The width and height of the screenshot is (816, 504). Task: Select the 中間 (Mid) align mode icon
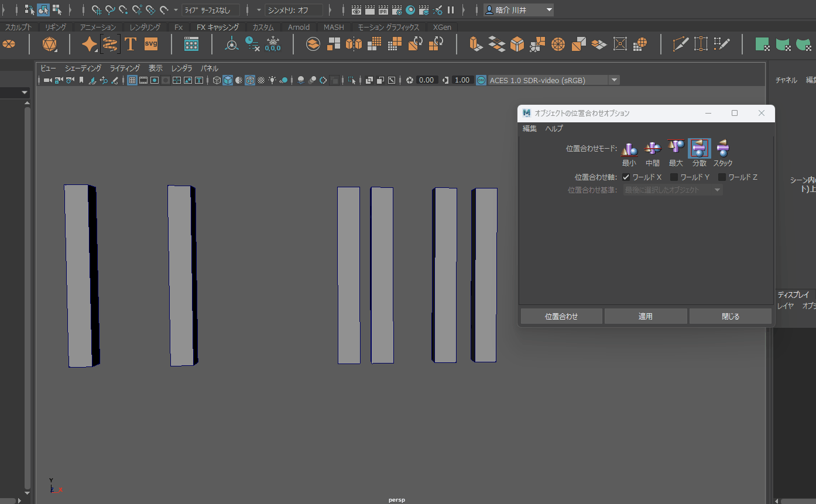click(652, 149)
